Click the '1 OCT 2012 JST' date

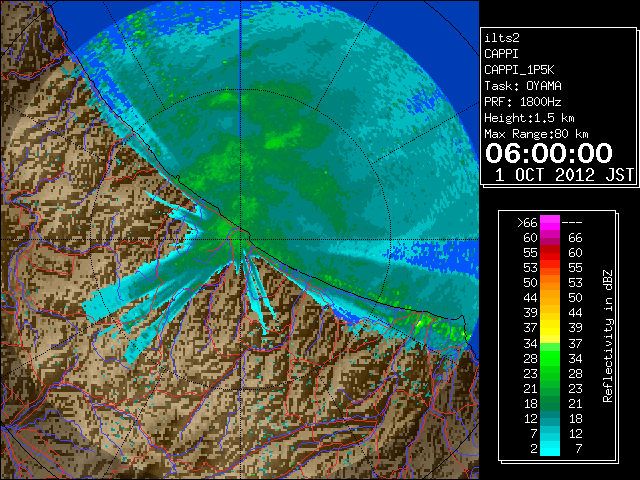(x=564, y=175)
